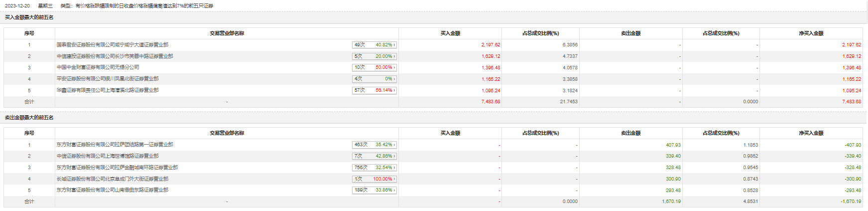Open 中信建投证券长沙市芙蓉中路证券营业部 link
The image size is (868, 211).
pyautogui.click(x=115, y=56)
